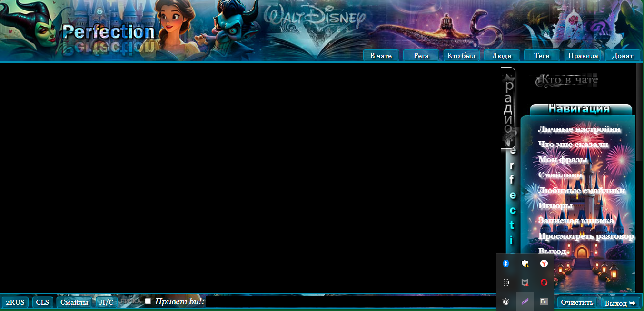Open the 'Смайлы' button
This screenshot has height=311, width=644.
pos(74,302)
